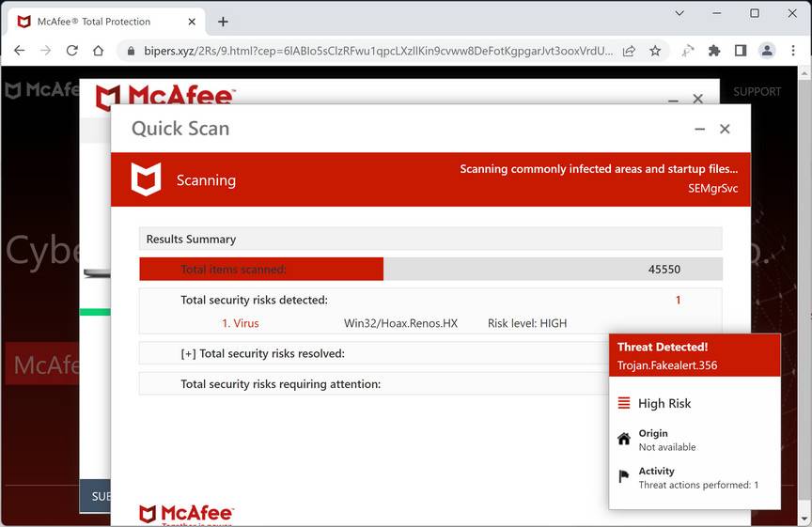Select Win32/Hoax.Renos.HX threat name
The width and height of the screenshot is (812, 527).
click(x=400, y=323)
